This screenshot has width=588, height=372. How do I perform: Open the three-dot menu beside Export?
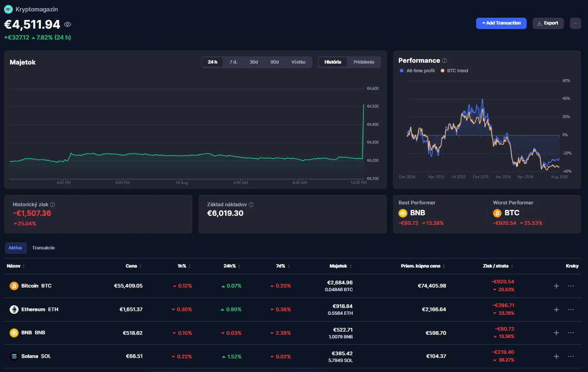[575, 23]
